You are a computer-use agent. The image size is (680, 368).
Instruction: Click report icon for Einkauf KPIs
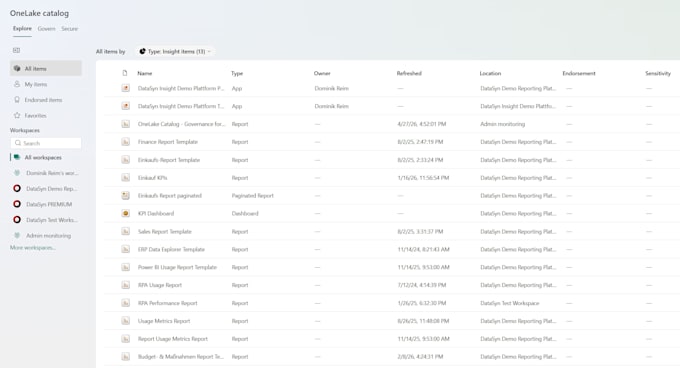125,178
